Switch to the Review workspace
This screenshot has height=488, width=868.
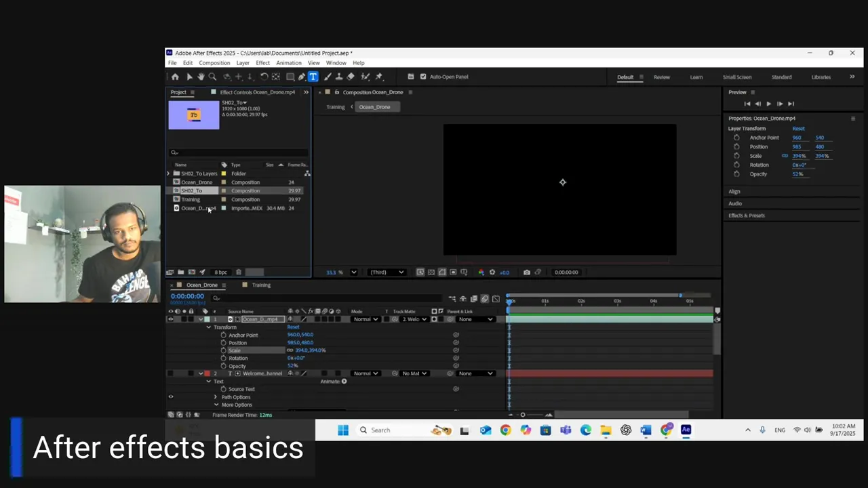[x=662, y=77]
